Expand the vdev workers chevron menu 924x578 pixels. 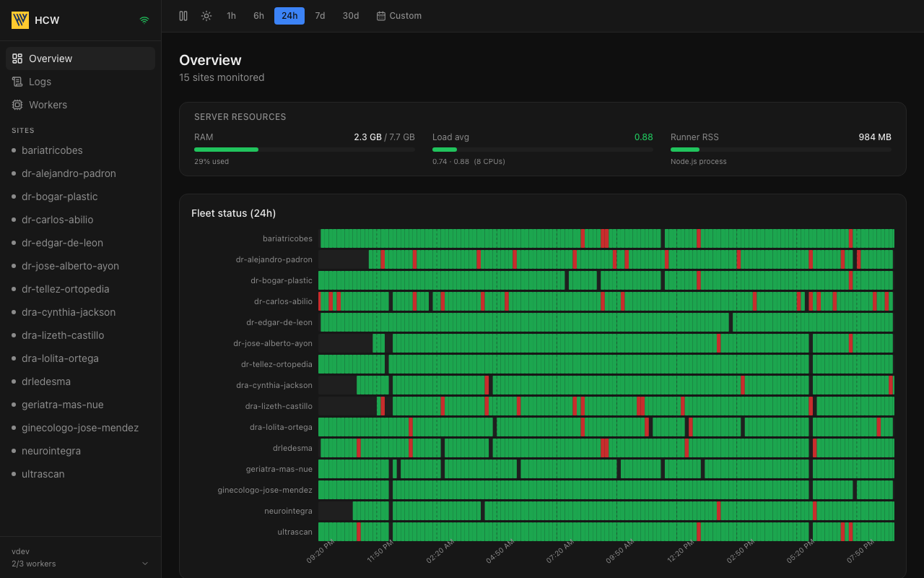(x=144, y=564)
